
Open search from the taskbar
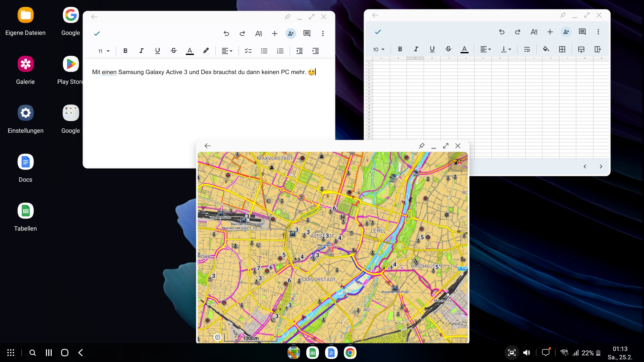tap(33, 353)
